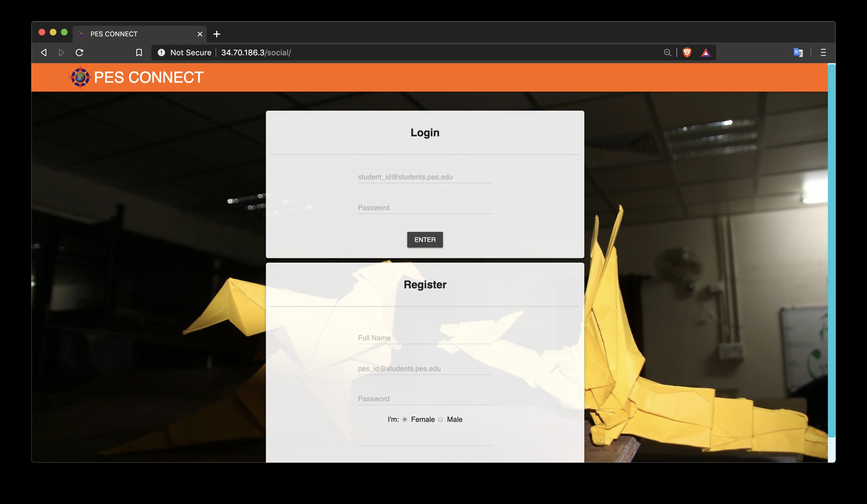This screenshot has height=504, width=867.
Task: Click the browser back arrow
Action: 44,53
